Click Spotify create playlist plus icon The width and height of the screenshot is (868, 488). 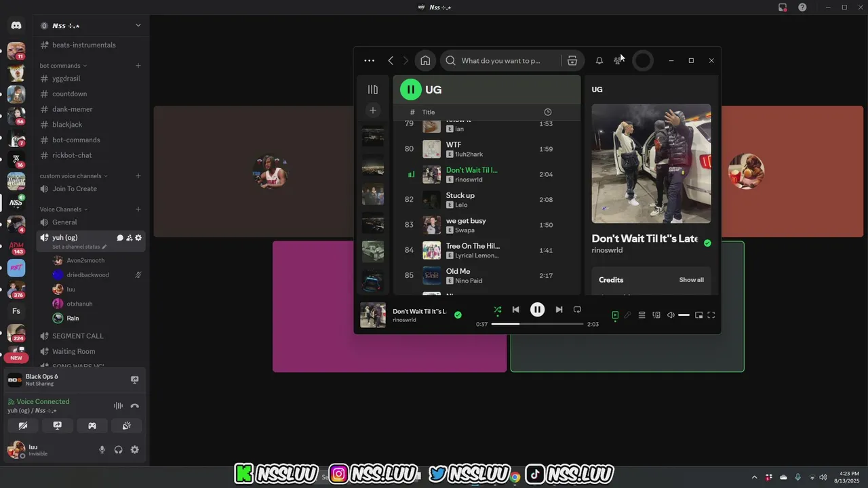[372, 110]
